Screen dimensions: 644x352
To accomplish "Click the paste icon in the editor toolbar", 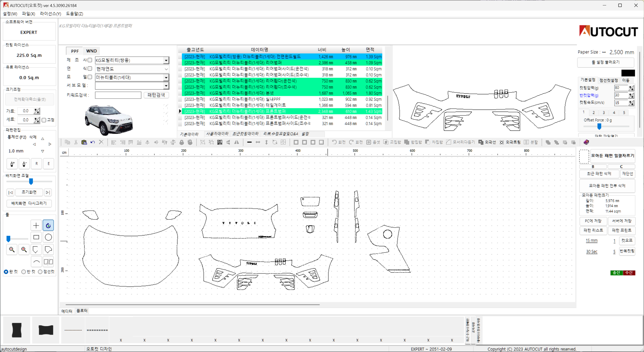I will point(84,142).
